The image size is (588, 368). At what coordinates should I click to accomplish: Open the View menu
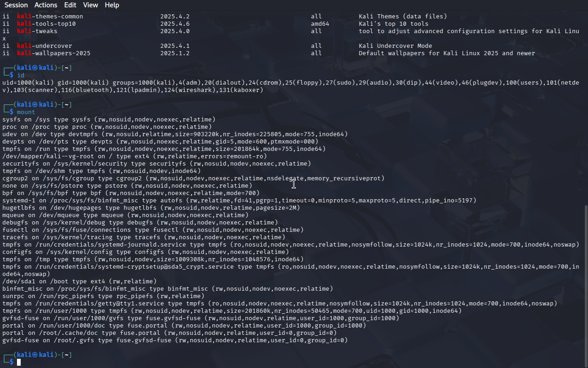[x=90, y=5]
